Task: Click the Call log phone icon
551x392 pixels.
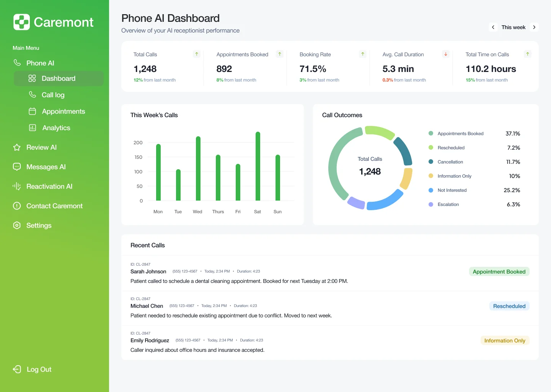Action: point(33,95)
